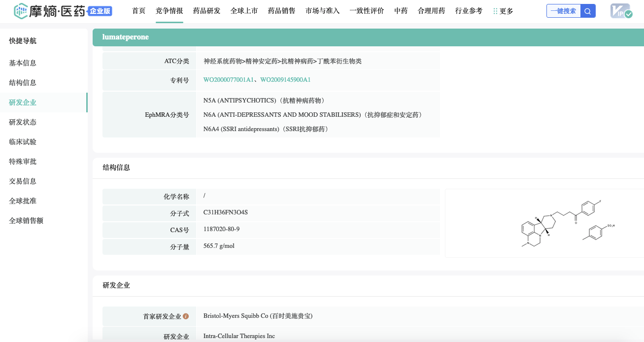
Task: Click info icon beside 首家研发企业
Action: pyautogui.click(x=186, y=316)
